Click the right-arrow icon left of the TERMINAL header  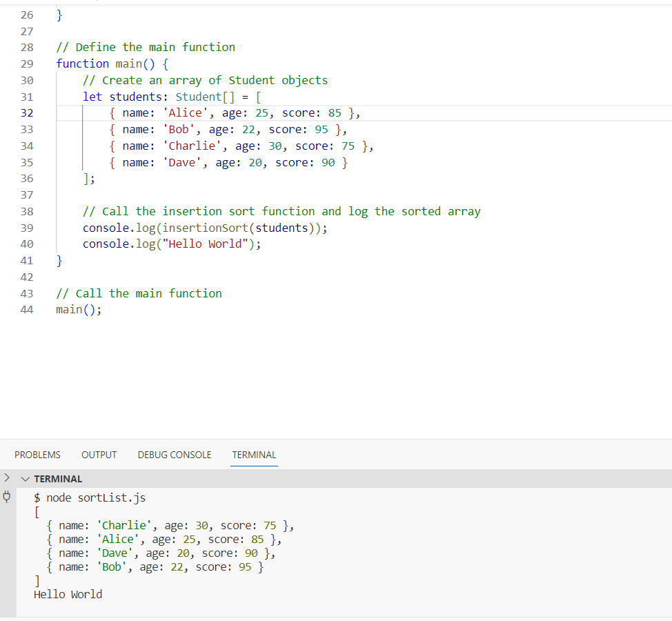pos(6,478)
